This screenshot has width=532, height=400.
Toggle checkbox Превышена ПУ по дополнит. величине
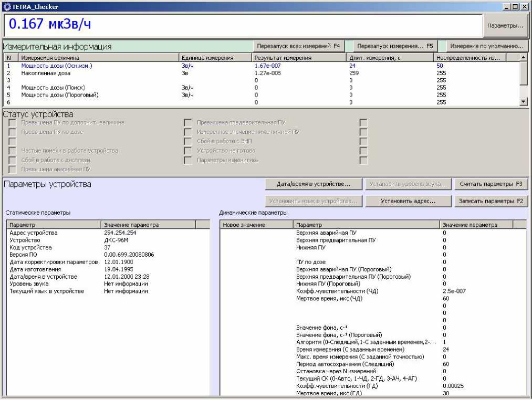point(12,122)
